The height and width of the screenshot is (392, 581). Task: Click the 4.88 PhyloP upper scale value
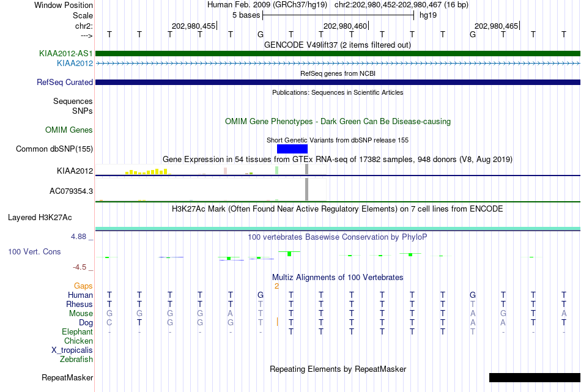pyautogui.click(x=78, y=237)
